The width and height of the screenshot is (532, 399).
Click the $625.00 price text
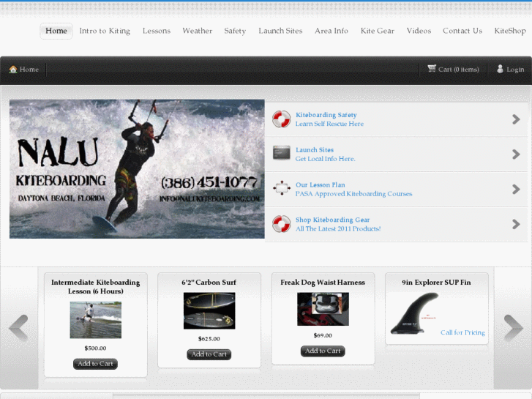209,338
